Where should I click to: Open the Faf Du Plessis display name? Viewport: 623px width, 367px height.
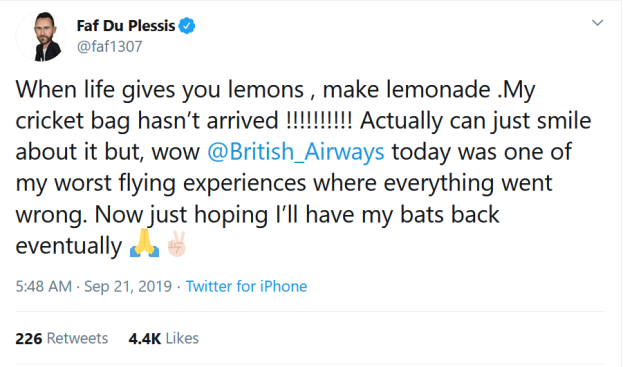126,26
